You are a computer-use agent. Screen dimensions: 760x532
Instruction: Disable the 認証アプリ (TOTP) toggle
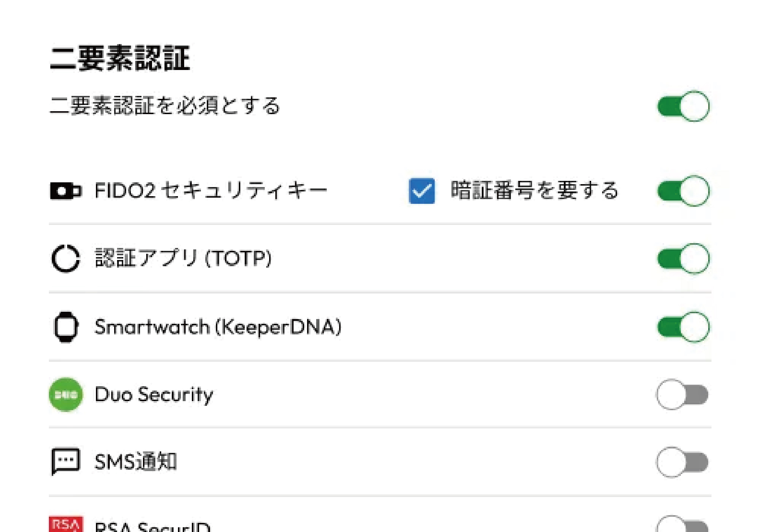point(683,259)
